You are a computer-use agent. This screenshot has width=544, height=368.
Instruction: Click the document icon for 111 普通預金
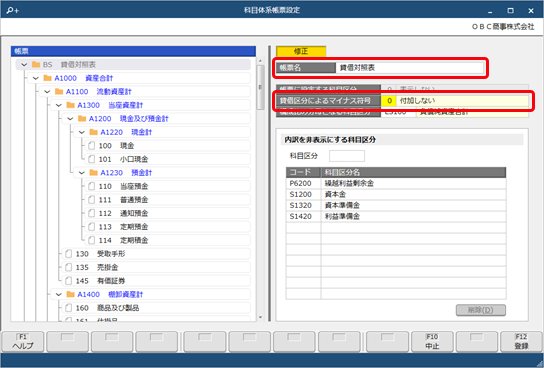coord(92,200)
